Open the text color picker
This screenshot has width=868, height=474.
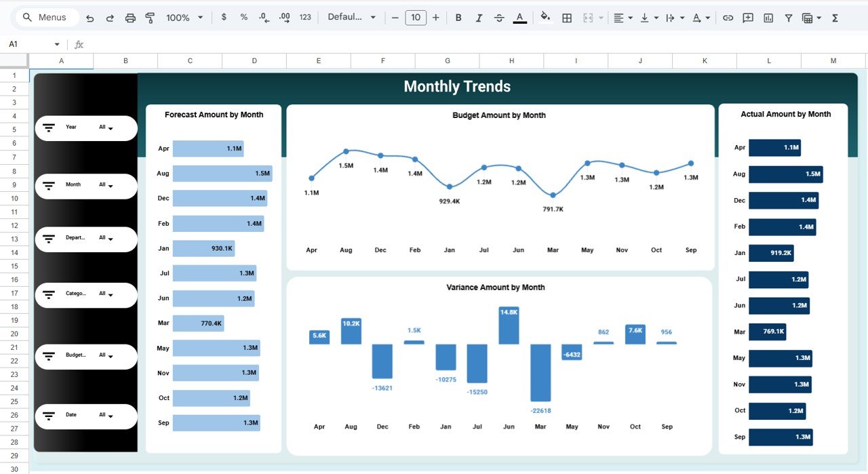519,17
